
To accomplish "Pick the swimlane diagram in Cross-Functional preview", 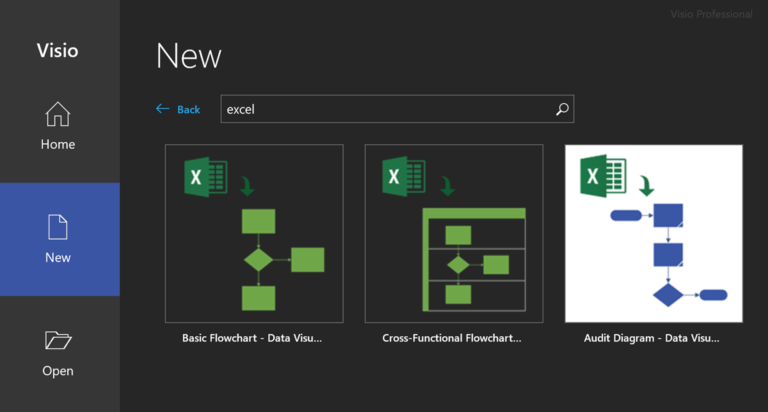I will 474,260.
